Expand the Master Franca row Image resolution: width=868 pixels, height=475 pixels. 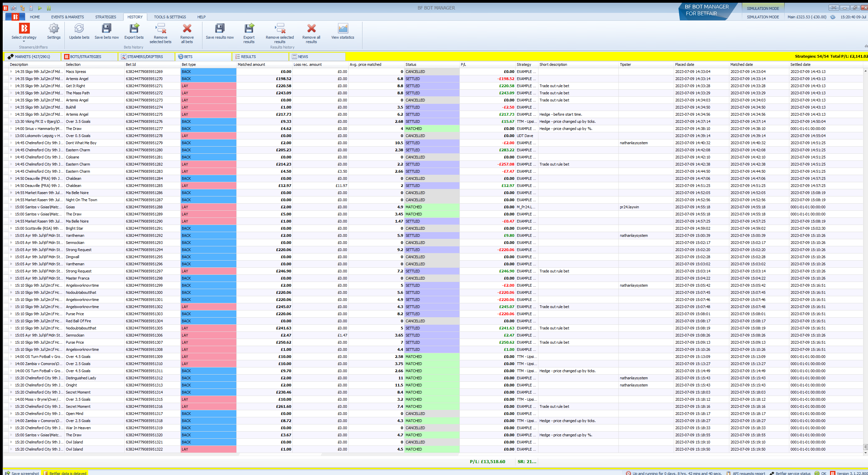[x=11, y=278]
